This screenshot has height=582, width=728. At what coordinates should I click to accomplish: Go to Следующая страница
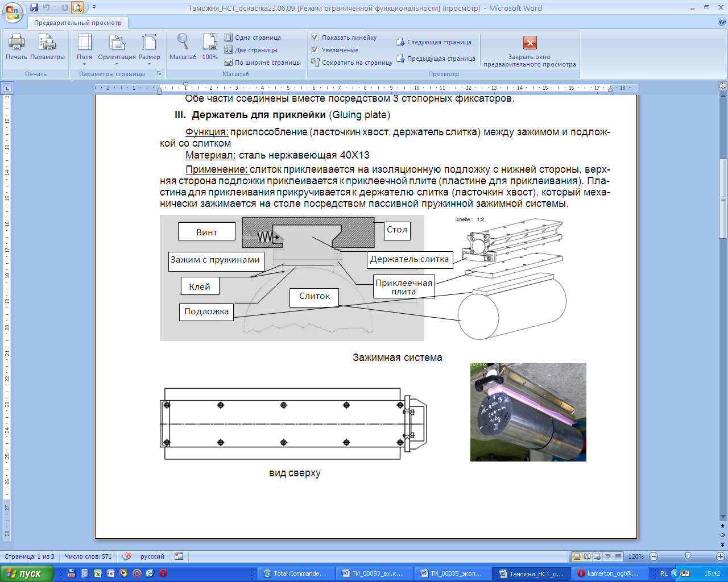pyautogui.click(x=434, y=42)
